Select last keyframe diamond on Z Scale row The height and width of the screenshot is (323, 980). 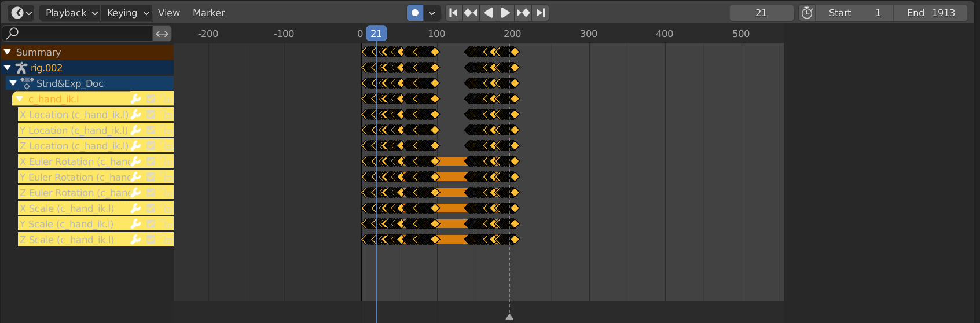point(515,240)
